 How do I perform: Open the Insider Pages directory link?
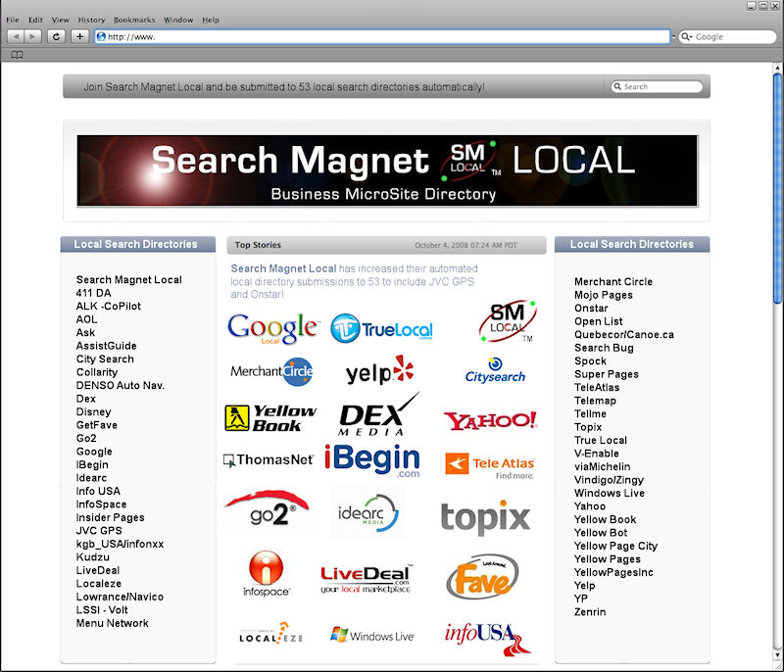111,517
